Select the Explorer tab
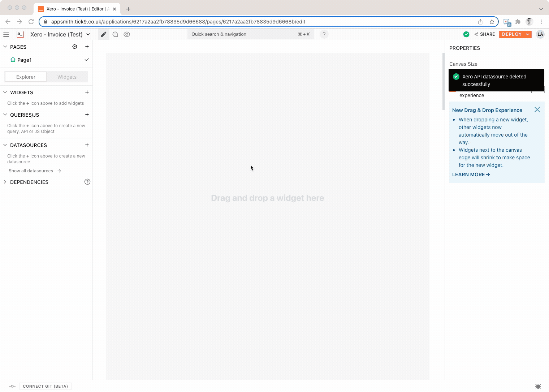Image resolution: width=549 pixels, height=392 pixels. coord(26,77)
